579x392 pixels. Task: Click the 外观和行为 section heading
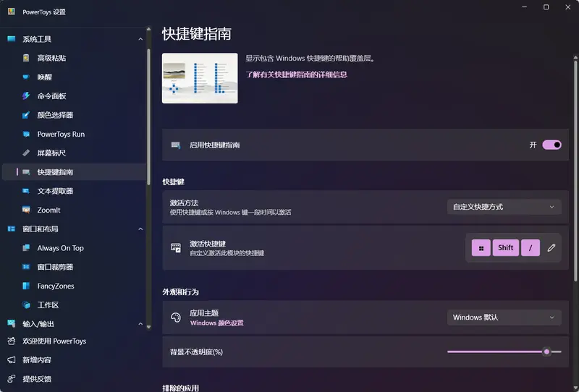tap(180, 292)
